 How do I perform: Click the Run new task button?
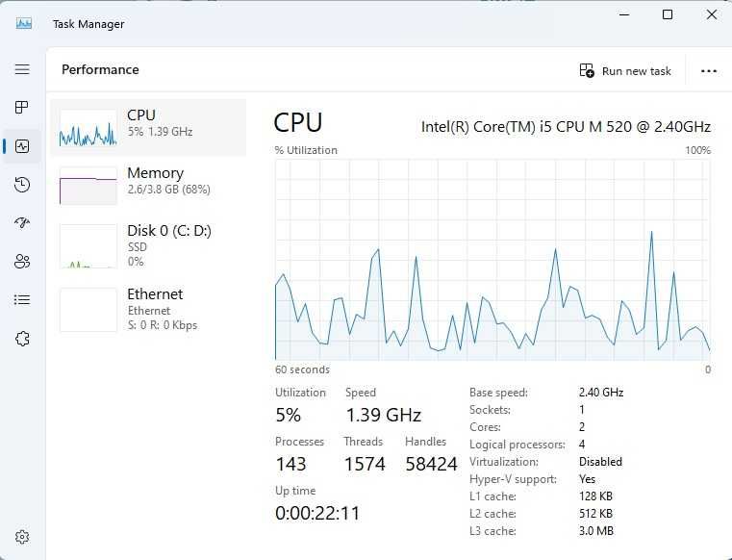pyautogui.click(x=625, y=71)
